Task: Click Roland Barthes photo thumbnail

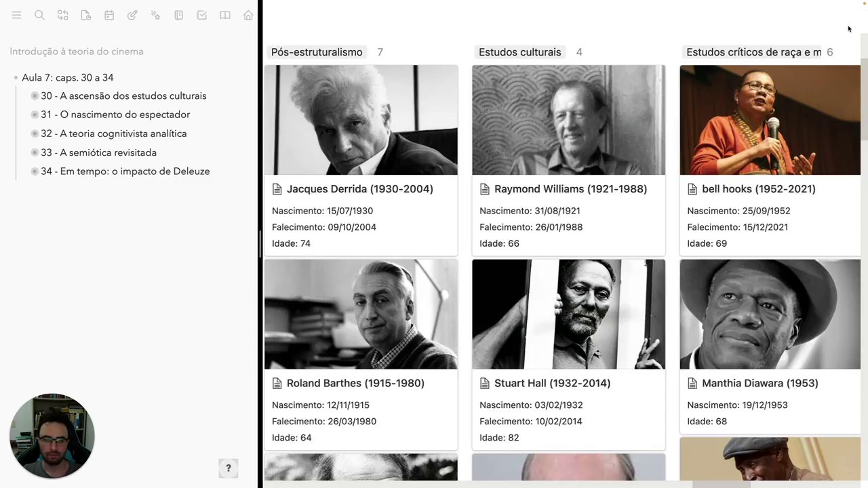Action: [x=361, y=314]
